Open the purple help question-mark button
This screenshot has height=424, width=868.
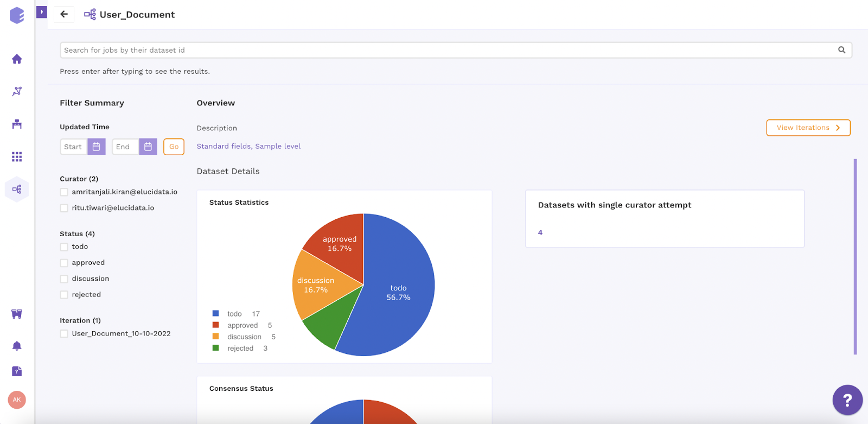coord(847,400)
